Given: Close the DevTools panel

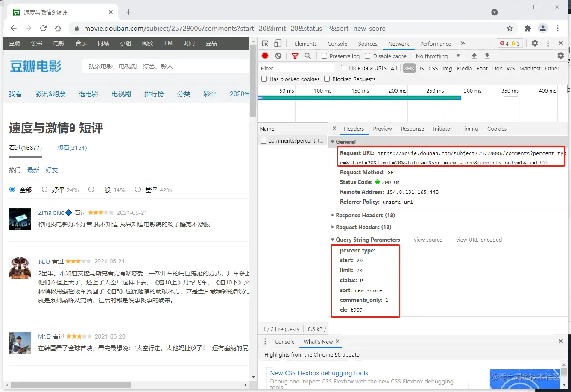Looking at the screenshot, I should click(x=561, y=43).
